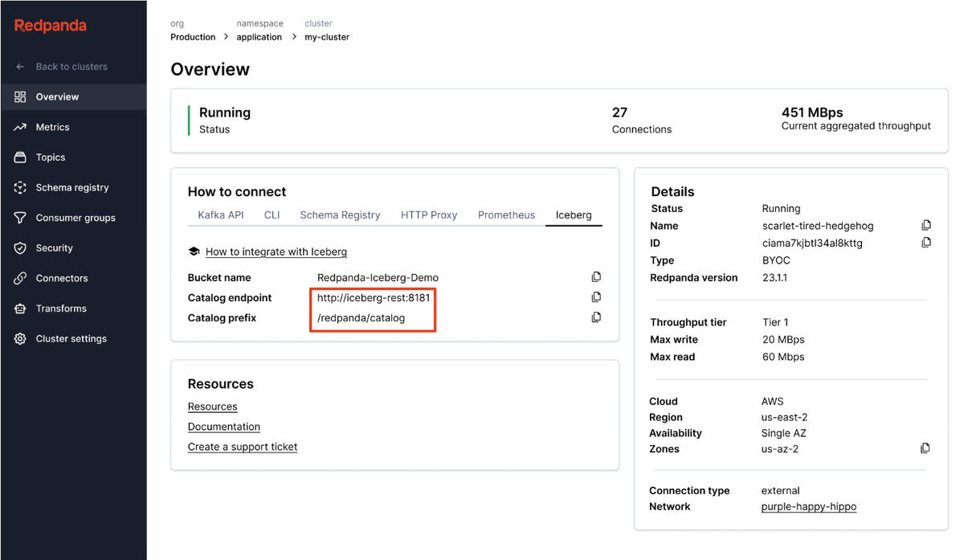
Task: Open the Connectors sidebar page
Action: pos(60,278)
